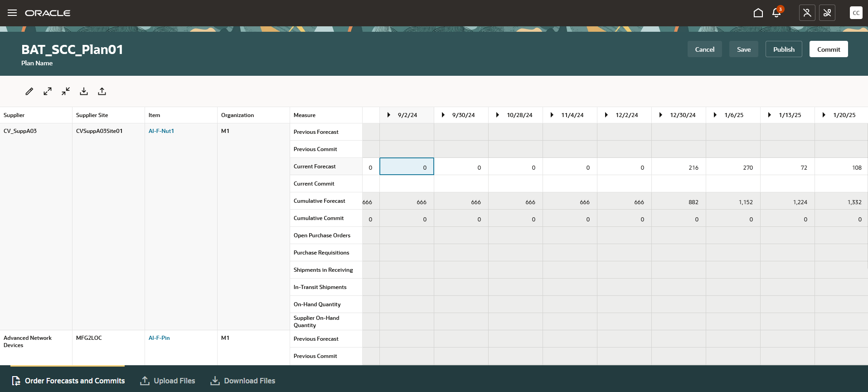The width and height of the screenshot is (868, 392).
Task: Click the Save button
Action: click(x=744, y=49)
